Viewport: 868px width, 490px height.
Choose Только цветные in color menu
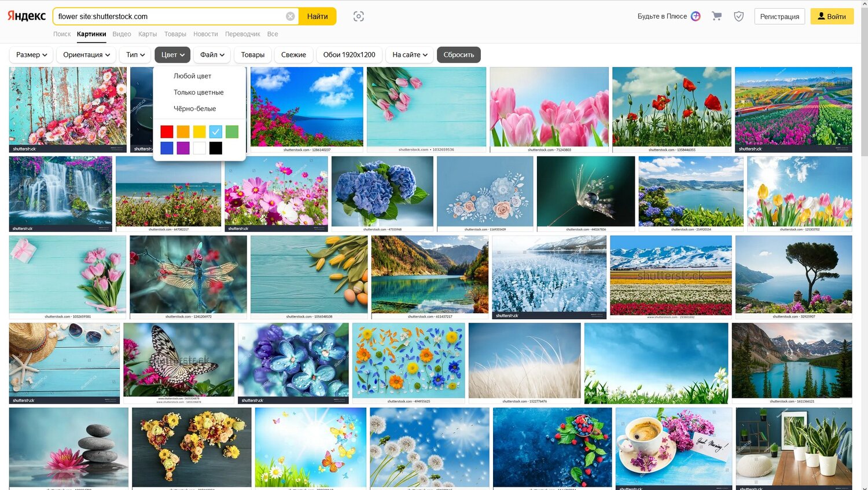coord(200,92)
